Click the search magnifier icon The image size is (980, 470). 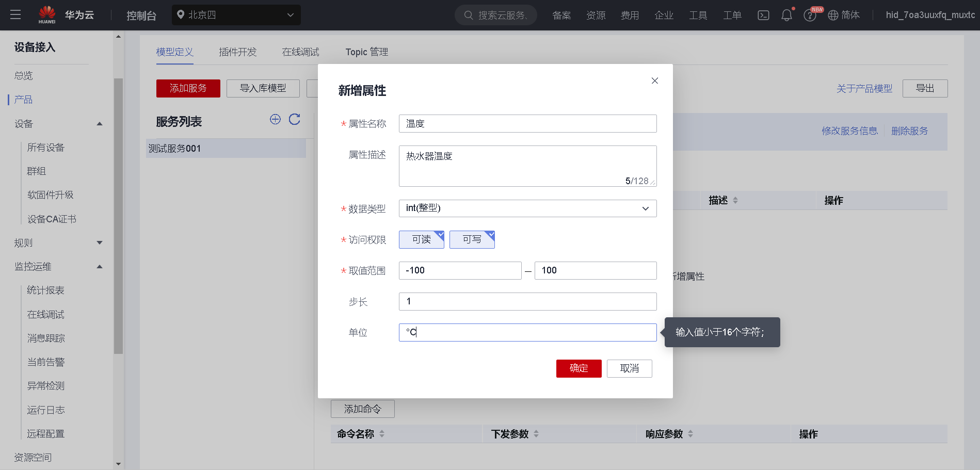(469, 15)
